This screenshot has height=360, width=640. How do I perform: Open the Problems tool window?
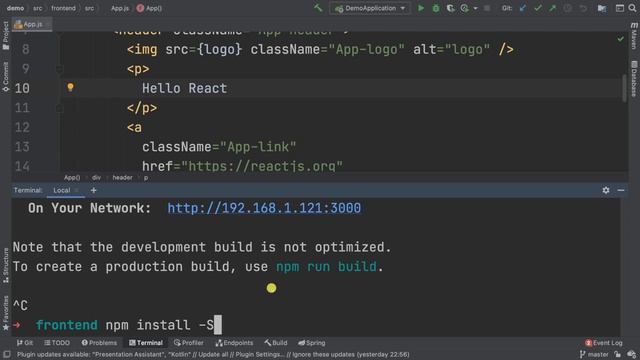click(99, 343)
